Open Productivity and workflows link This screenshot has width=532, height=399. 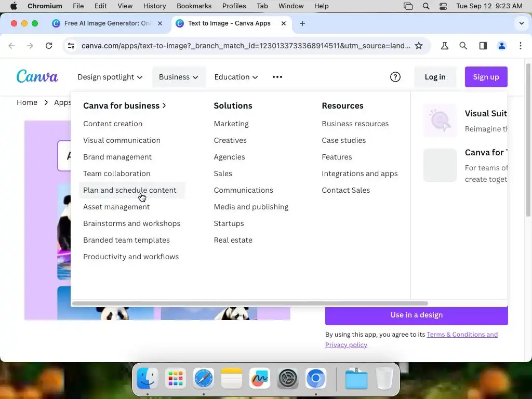click(x=131, y=257)
